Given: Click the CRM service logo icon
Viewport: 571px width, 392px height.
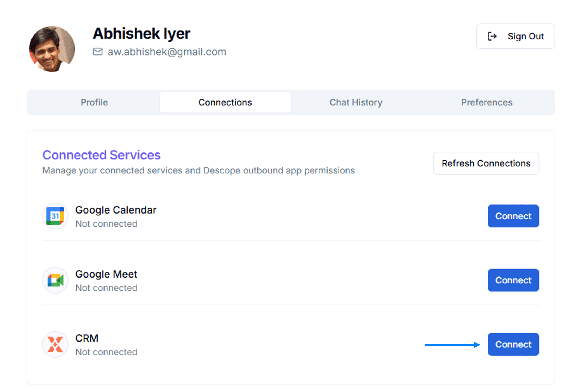Looking at the screenshot, I should coord(55,344).
